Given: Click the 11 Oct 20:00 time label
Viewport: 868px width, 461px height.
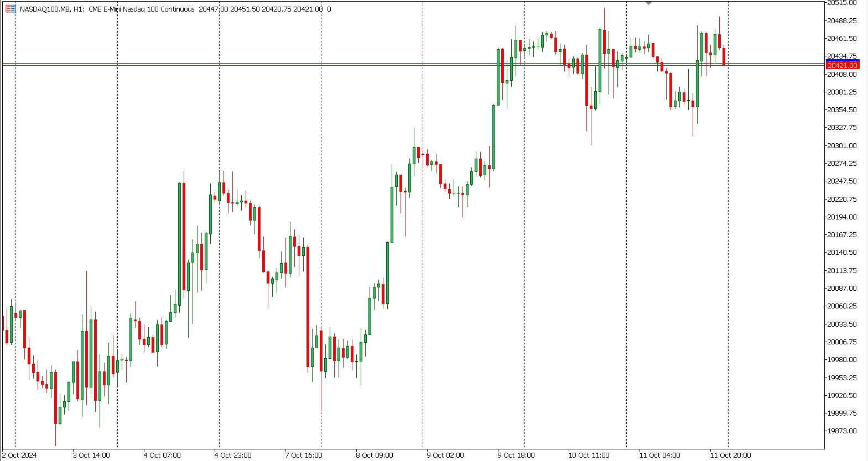Looking at the screenshot, I should [731, 455].
